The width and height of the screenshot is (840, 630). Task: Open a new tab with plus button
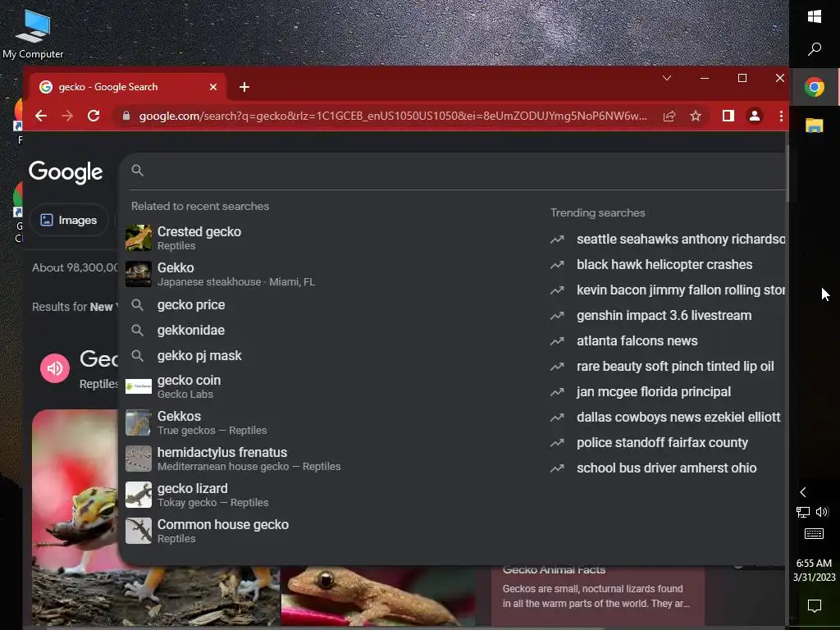(x=244, y=87)
